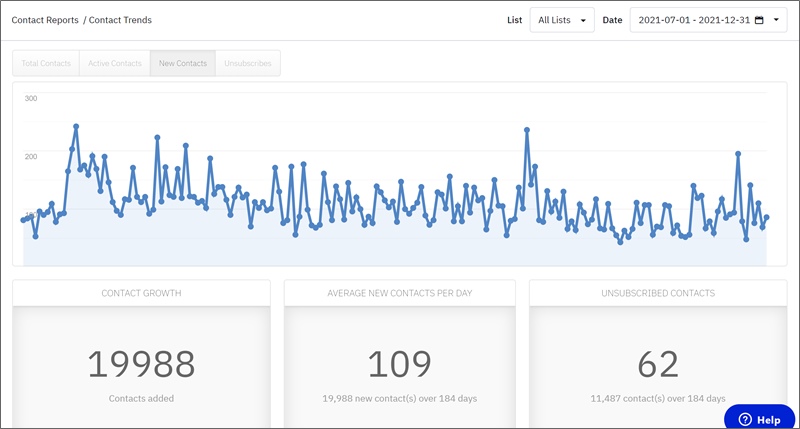The image size is (800, 429).
Task: Open the Unsubscribes tab
Action: (248, 63)
